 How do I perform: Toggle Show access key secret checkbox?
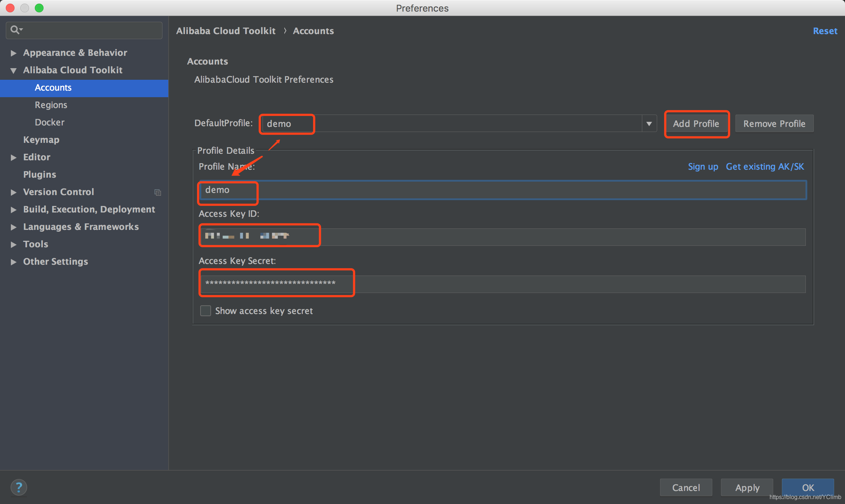(x=204, y=310)
